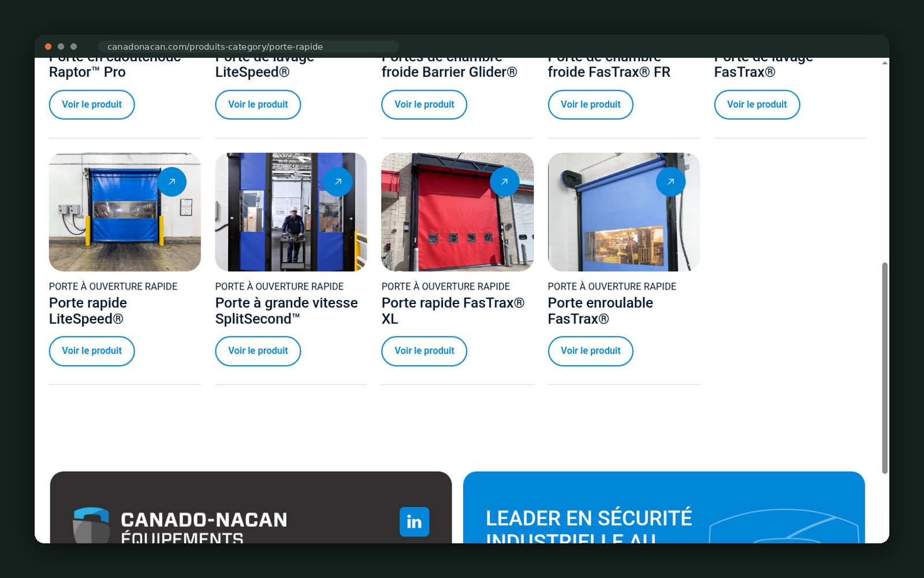Open Porte à grande vitesse SplitSecond title
Image resolution: width=924 pixels, height=578 pixels.
(286, 311)
